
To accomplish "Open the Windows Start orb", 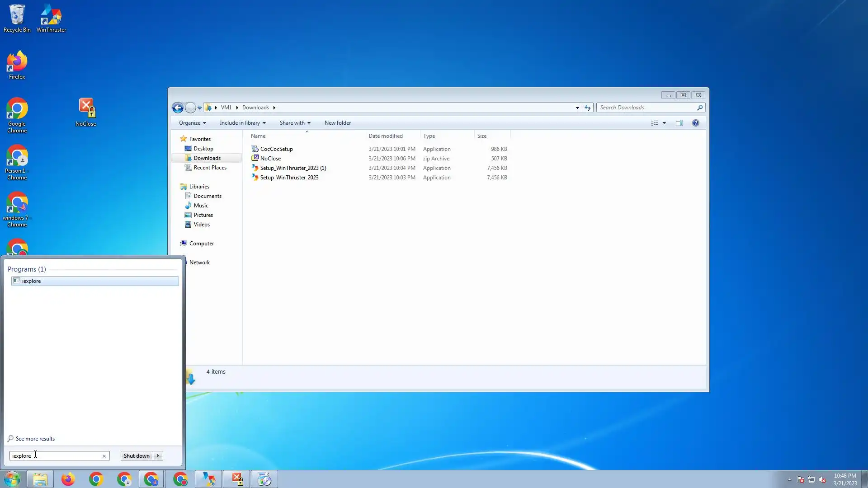I will pyautogui.click(x=12, y=479).
